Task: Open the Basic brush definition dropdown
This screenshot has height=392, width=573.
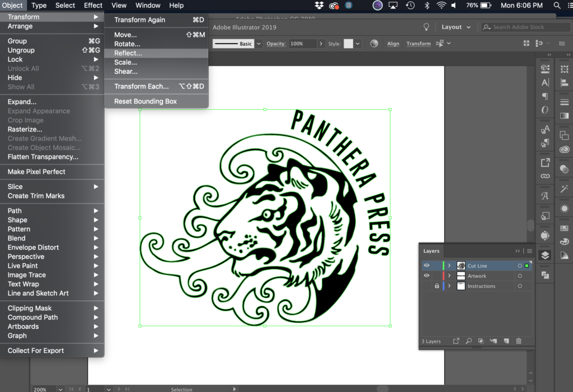Action: pyautogui.click(x=259, y=44)
